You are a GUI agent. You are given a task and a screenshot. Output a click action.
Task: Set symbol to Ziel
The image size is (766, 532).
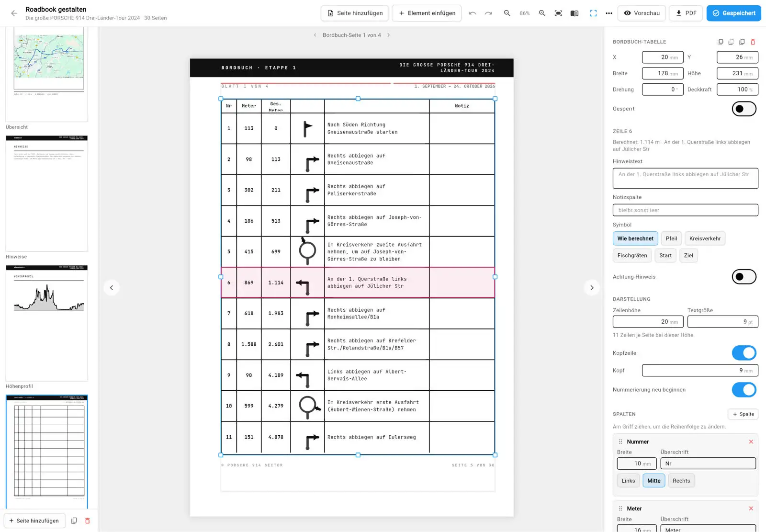click(x=688, y=255)
